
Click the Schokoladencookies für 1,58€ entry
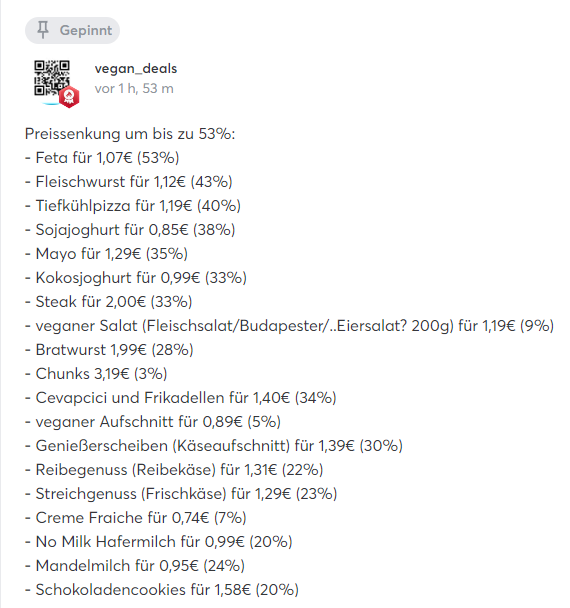point(162,590)
